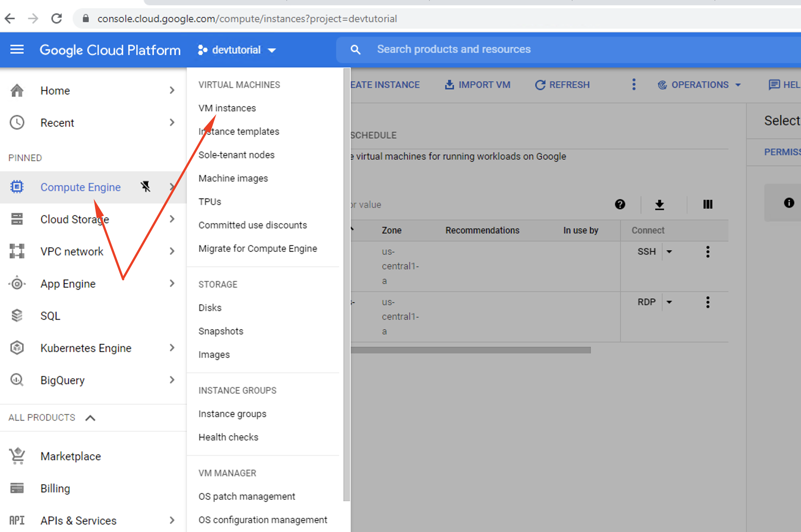The width and height of the screenshot is (801, 532).
Task: Open Instance groups menu item
Action: pos(232,414)
